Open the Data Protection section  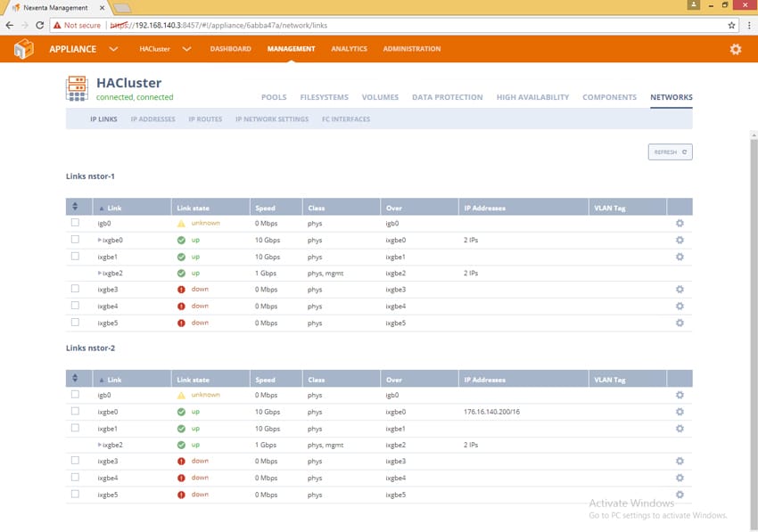(448, 97)
